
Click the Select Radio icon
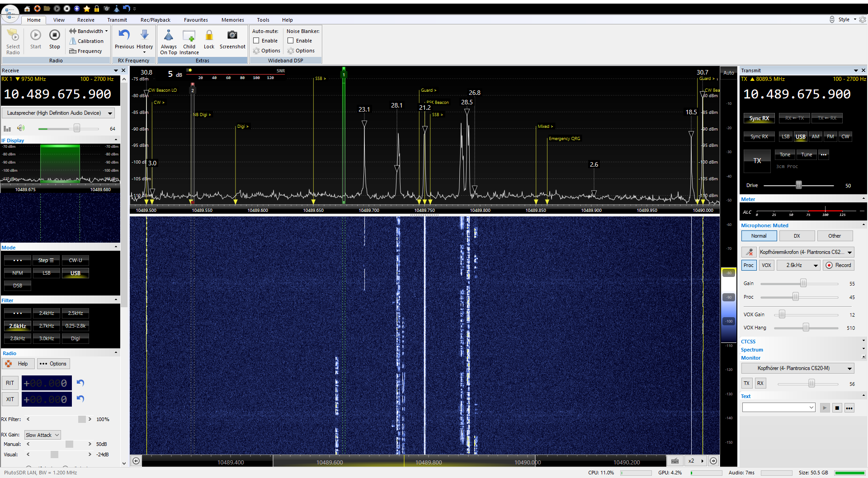coord(13,36)
